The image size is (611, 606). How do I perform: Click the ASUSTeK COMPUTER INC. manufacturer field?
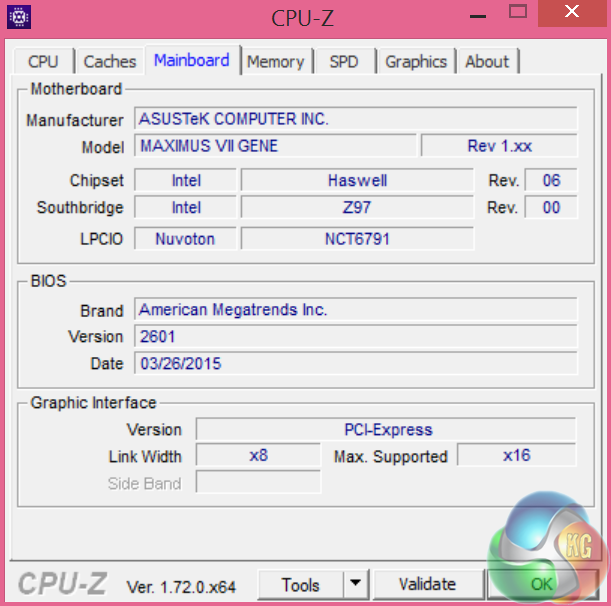355,118
